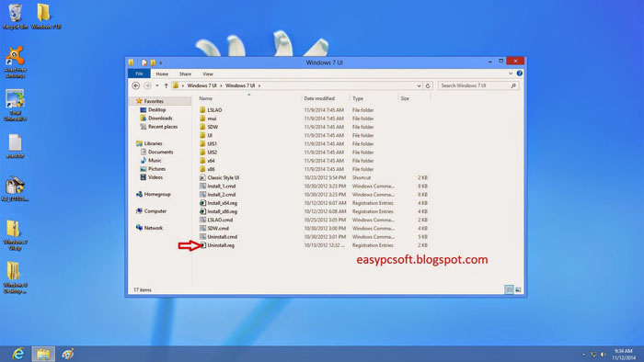Refresh the current folder view
The height and width of the screenshot is (362, 644).
tap(428, 85)
